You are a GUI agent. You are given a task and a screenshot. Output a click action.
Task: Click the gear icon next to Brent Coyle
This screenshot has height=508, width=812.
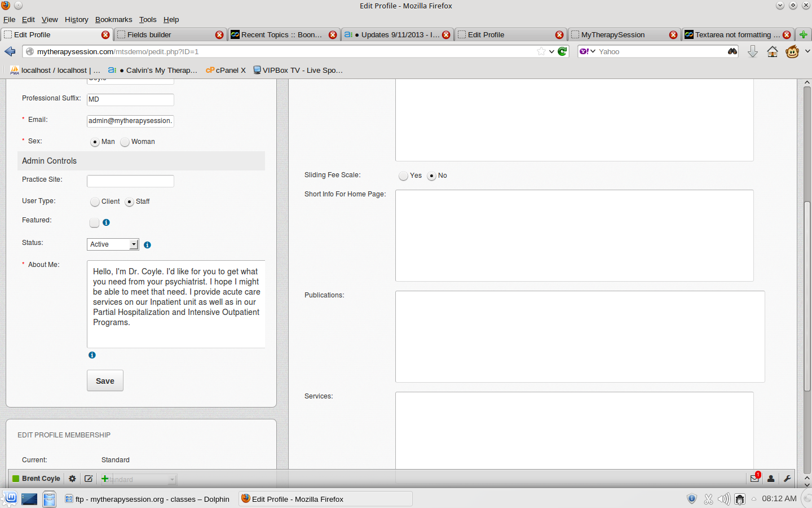click(x=72, y=479)
